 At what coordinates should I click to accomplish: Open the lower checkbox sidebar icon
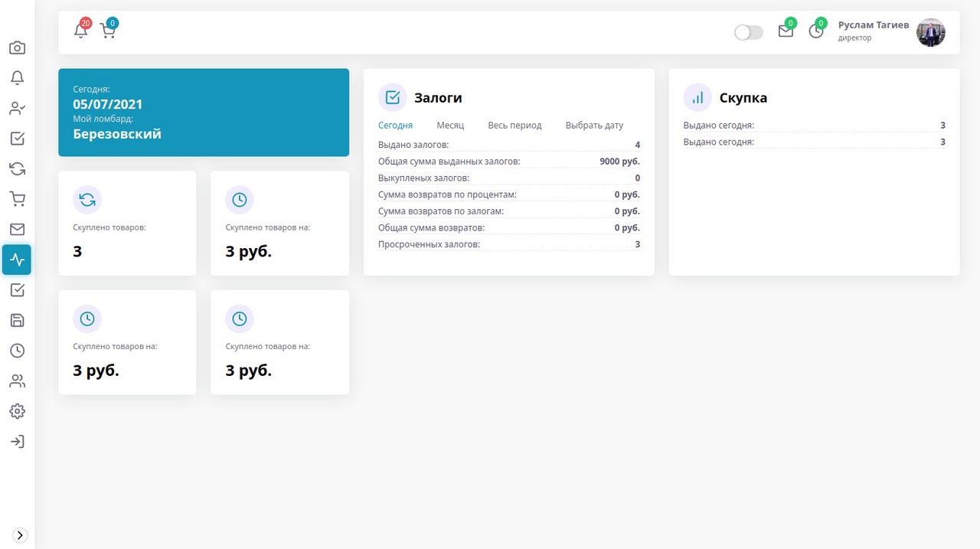click(x=17, y=290)
